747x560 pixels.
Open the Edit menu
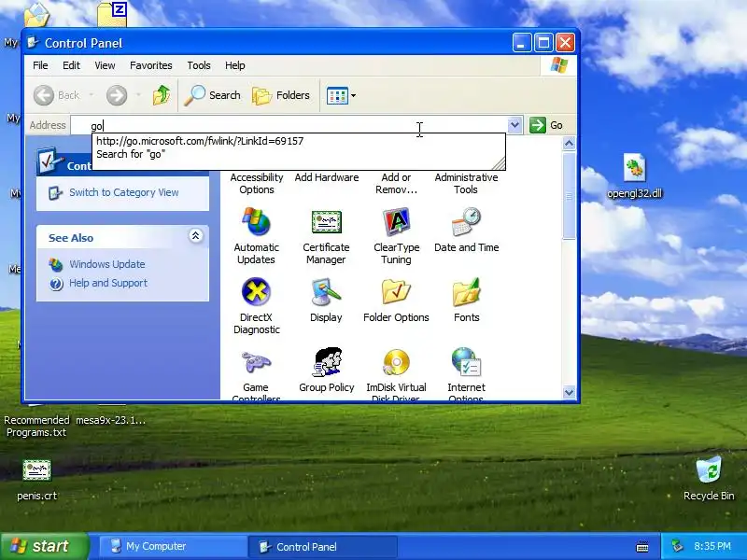pyautogui.click(x=72, y=65)
